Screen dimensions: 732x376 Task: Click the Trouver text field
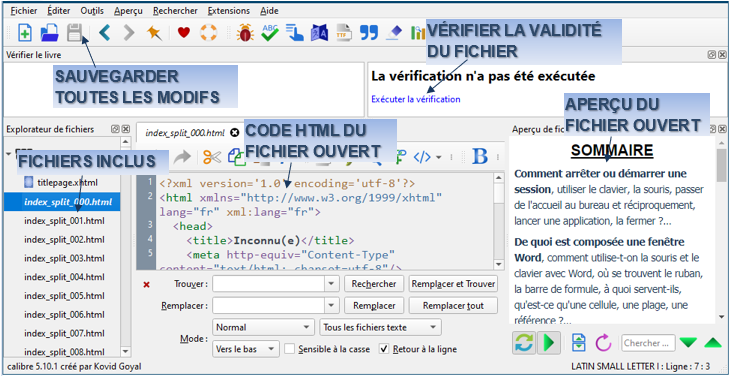pyautogui.click(x=269, y=284)
